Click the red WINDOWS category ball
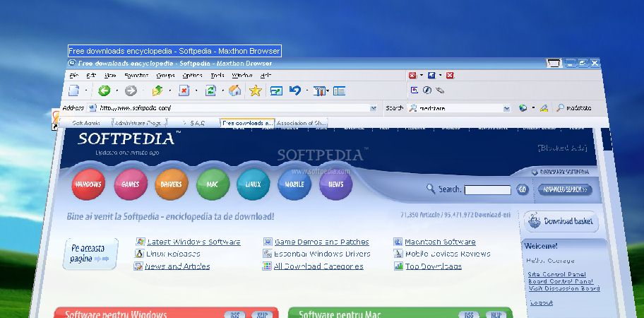The width and height of the screenshot is (644, 318). pyautogui.click(x=88, y=184)
